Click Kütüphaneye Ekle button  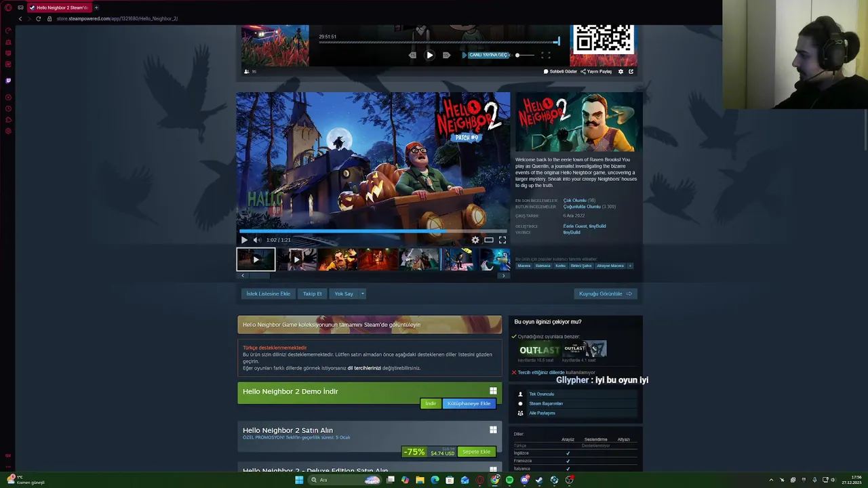tap(469, 403)
